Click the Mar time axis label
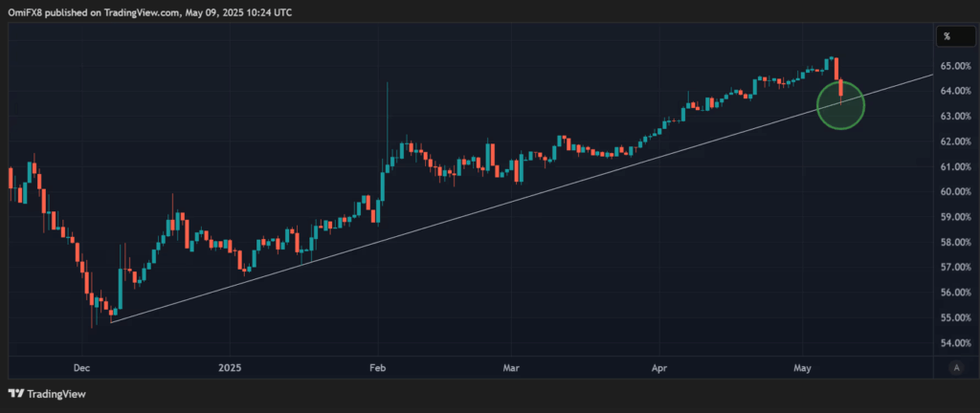 click(x=512, y=368)
